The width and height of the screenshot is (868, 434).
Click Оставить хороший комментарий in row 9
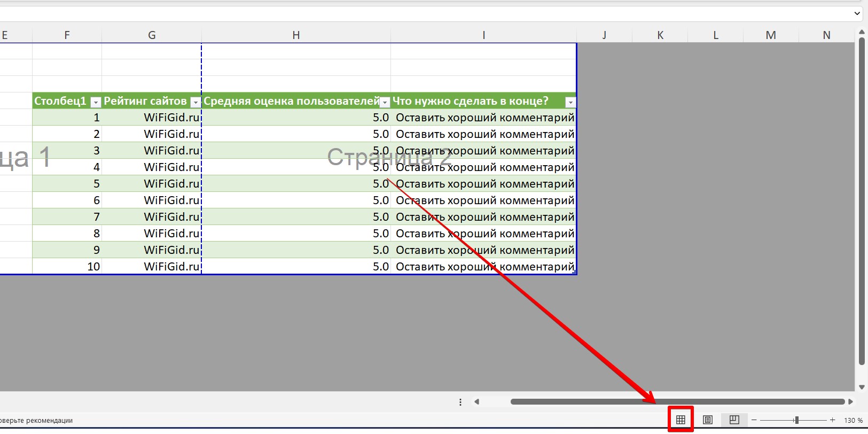(483, 250)
